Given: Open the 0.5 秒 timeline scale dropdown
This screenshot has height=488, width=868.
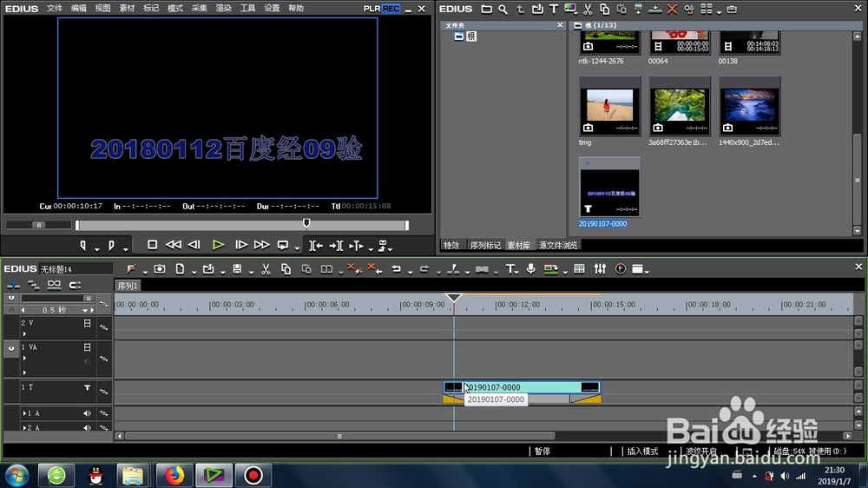Looking at the screenshot, I should pyautogui.click(x=85, y=310).
